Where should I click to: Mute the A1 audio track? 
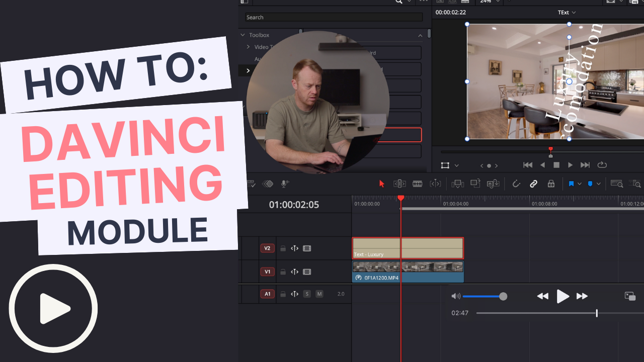coord(319,294)
